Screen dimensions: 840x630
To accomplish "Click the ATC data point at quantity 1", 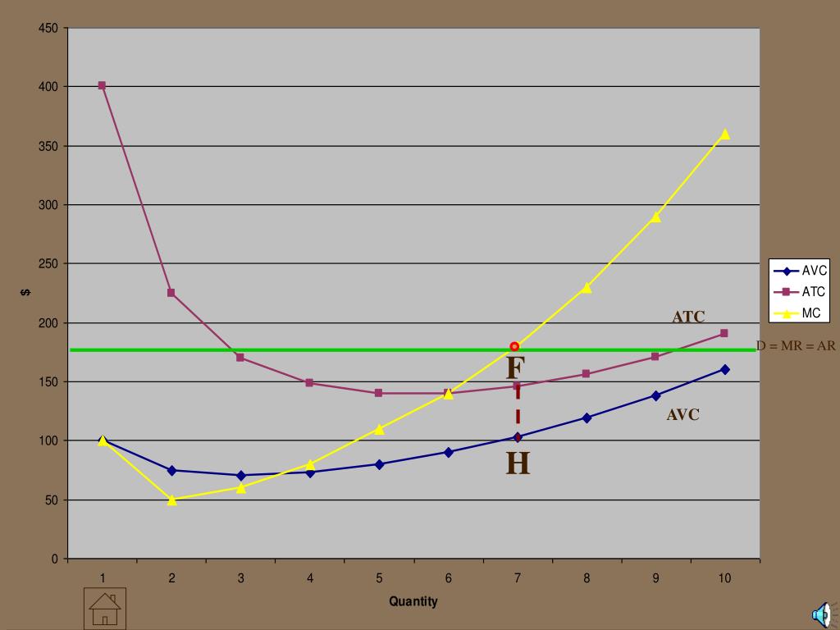I will (102, 85).
